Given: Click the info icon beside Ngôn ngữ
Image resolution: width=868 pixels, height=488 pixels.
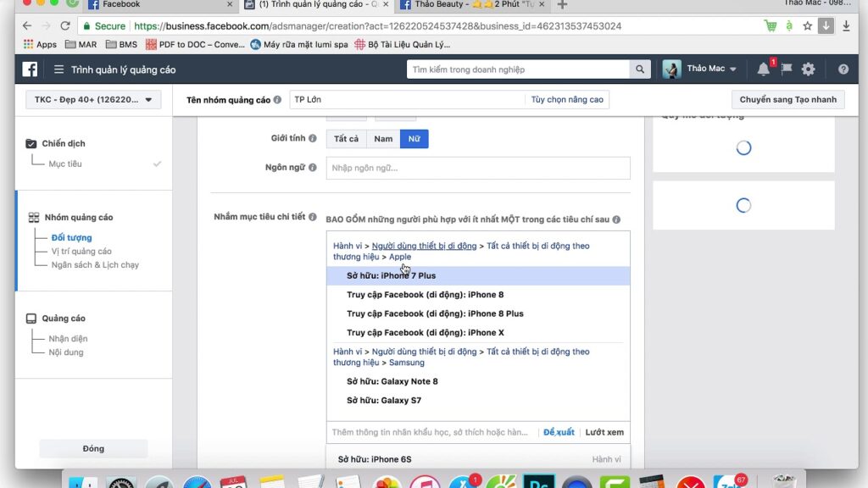Looking at the screenshot, I should (x=313, y=167).
